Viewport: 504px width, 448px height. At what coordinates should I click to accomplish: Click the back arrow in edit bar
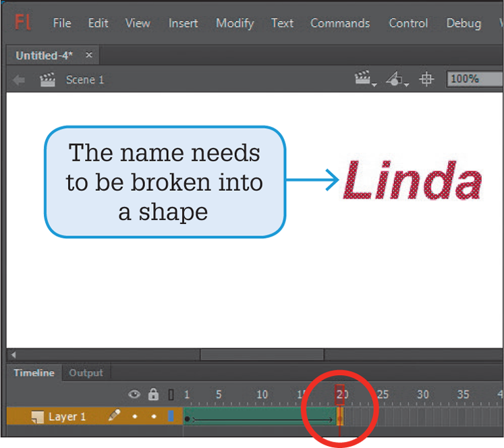pos(19,80)
